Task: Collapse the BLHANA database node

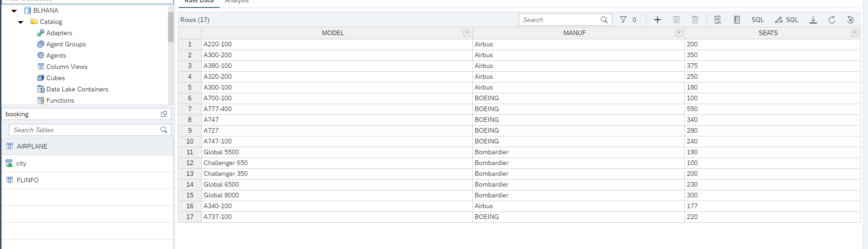Action: [14, 10]
